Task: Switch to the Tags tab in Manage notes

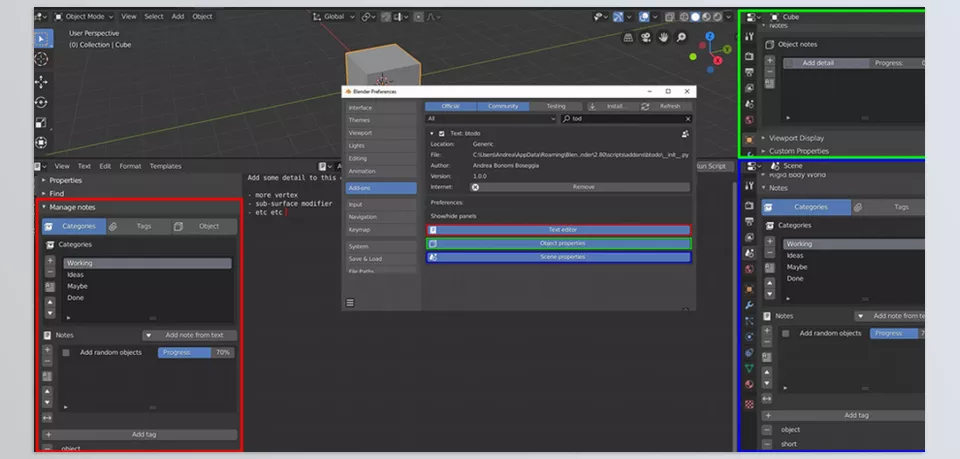Action: (x=144, y=226)
